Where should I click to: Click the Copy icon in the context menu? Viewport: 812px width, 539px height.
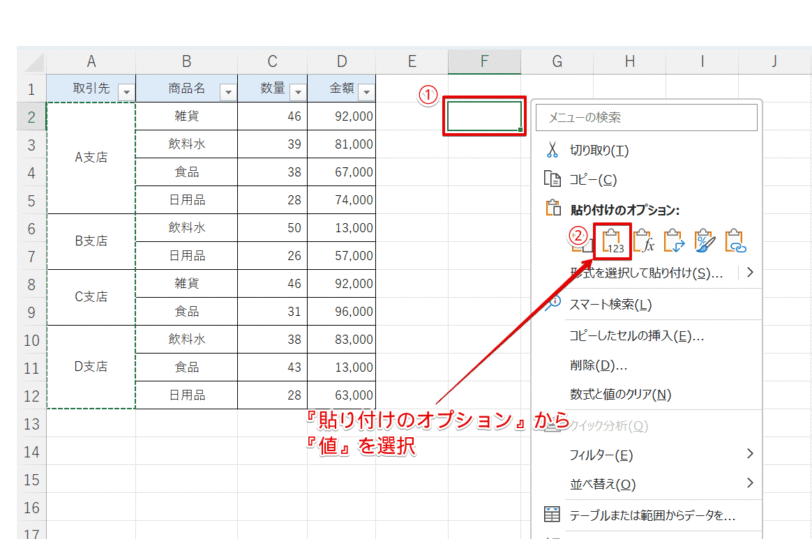pyautogui.click(x=552, y=179)
